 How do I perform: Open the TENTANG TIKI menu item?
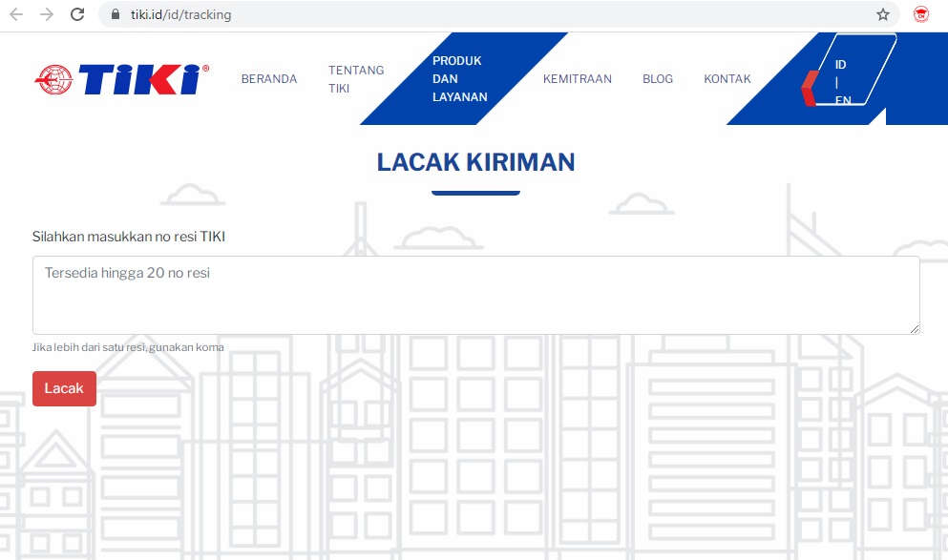356,79
